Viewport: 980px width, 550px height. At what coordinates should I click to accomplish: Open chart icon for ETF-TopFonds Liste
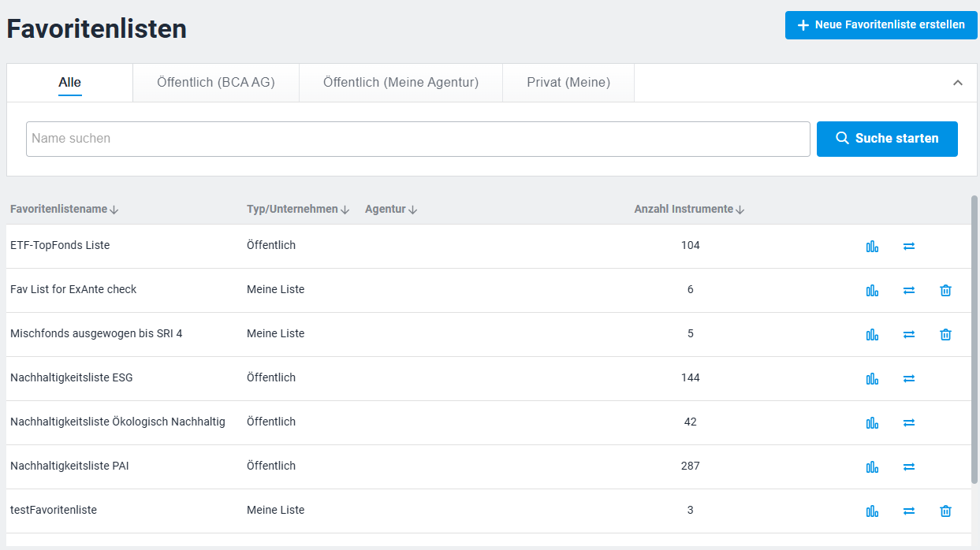(x=872, y=246)
